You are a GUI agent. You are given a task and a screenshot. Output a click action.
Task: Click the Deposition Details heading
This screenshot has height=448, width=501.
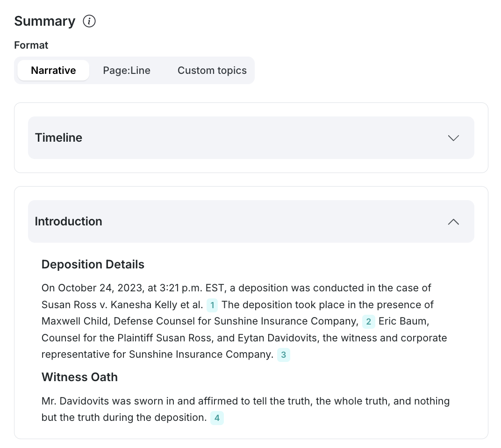click(93, 264)
